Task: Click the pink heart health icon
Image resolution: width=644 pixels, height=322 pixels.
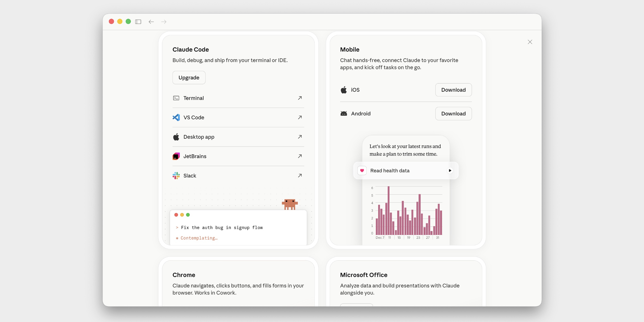Action: pos(362,171)
